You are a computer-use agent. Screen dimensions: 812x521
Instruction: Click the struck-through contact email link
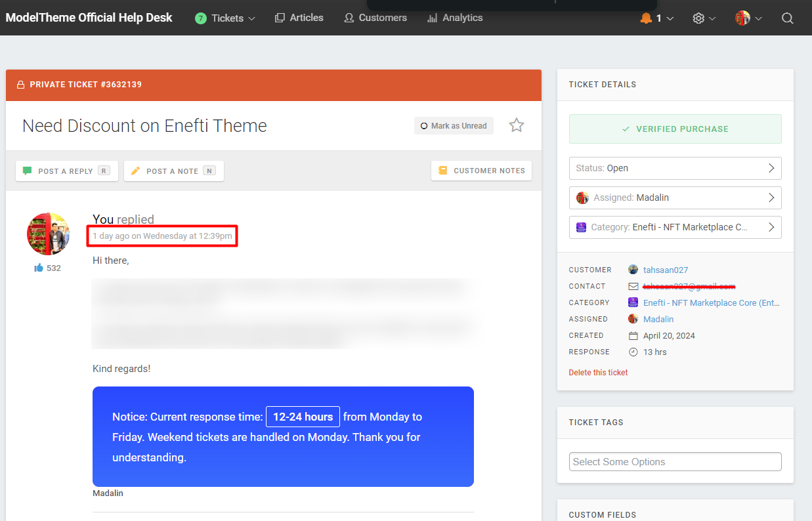coord(689,286)
